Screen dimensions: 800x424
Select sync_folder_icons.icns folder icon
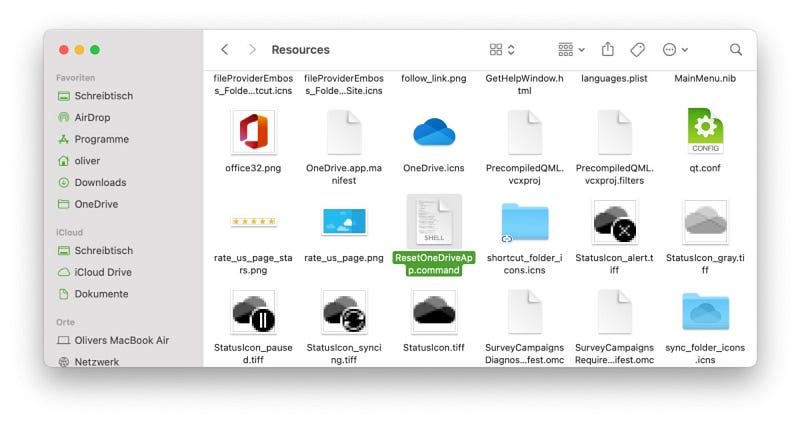click(706, 312)
